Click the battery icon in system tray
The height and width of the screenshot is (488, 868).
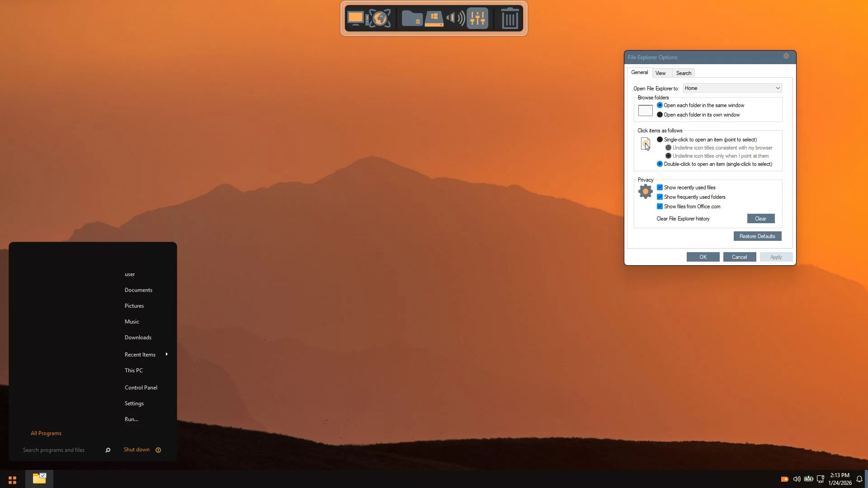808,479
